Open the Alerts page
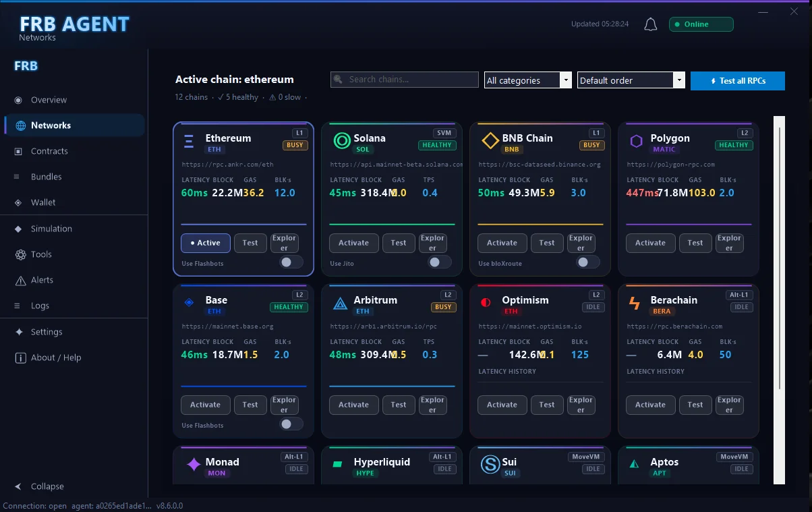Viewport: 812px width, 512px height. (x=74, y=280)
